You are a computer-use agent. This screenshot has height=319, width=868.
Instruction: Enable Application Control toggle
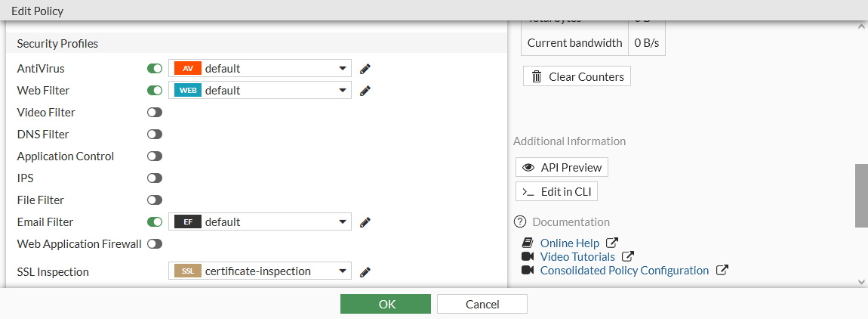(155, 156)
